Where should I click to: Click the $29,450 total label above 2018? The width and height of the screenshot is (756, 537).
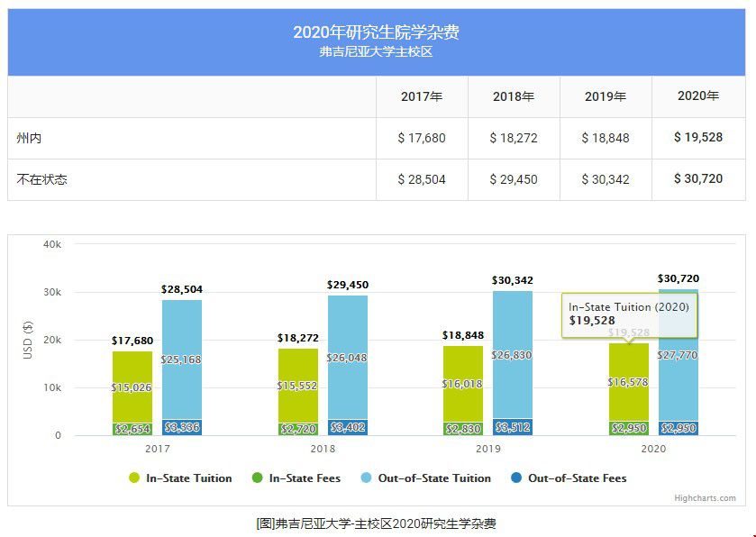[348, 285]
